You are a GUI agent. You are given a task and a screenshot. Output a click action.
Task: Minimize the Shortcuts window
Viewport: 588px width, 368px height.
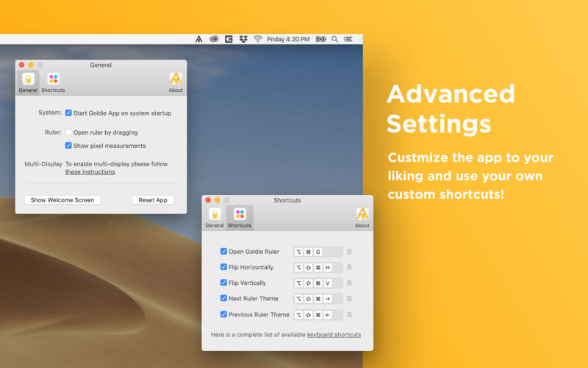click(x=217, y=200)
